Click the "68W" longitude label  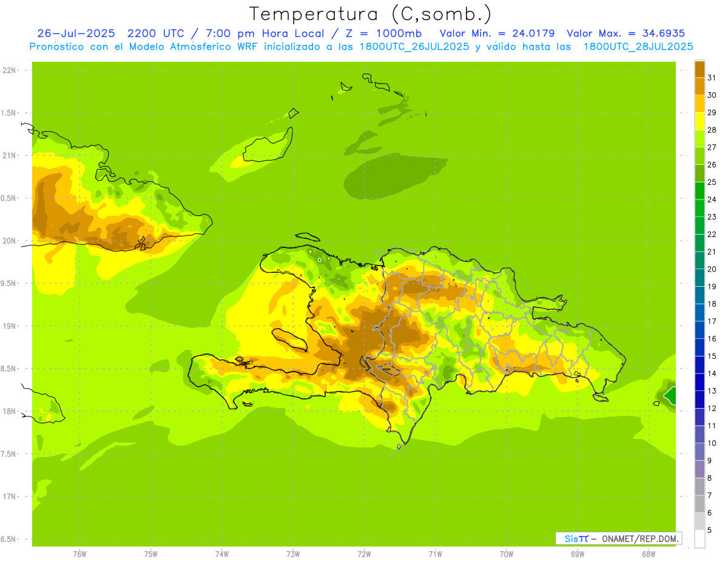[x=649, y=554]
